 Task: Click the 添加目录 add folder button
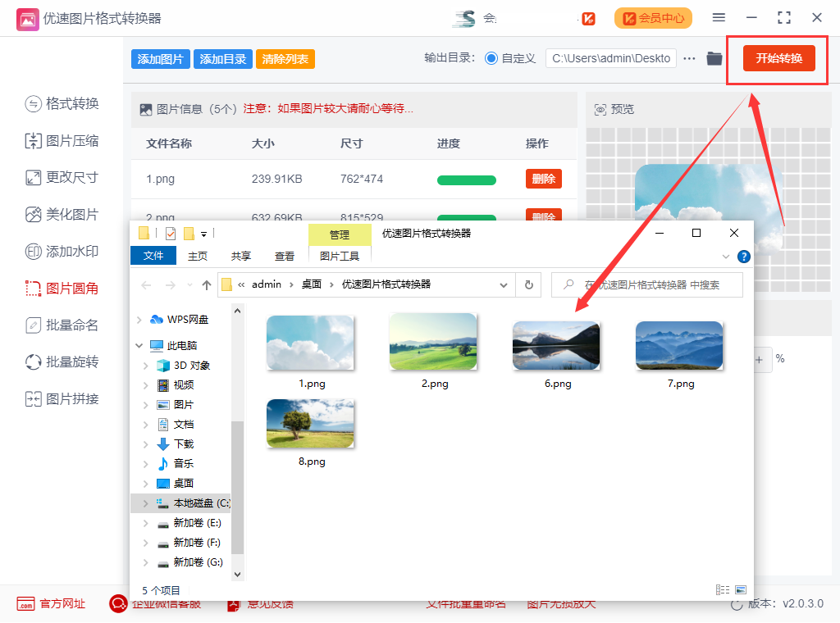[x=223, y=59]
